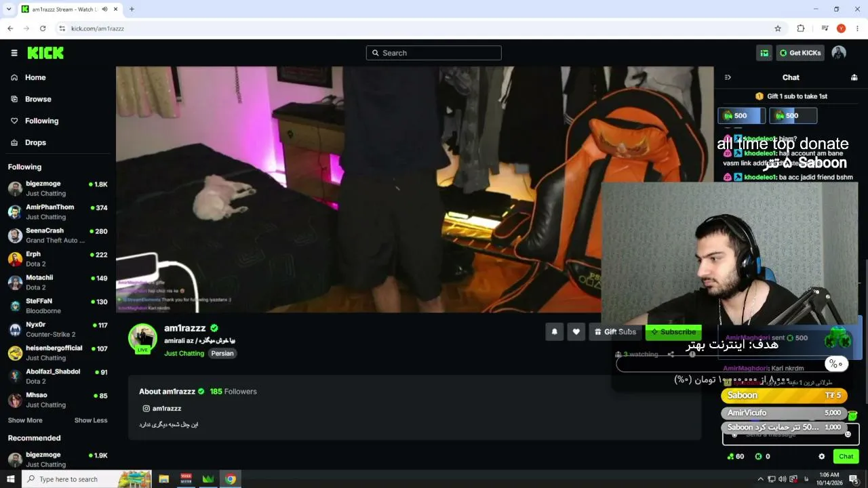Open SeenaCrash channel in the sidebar
The height and width of the screenshot is (488, 868).
pos(58,235)
